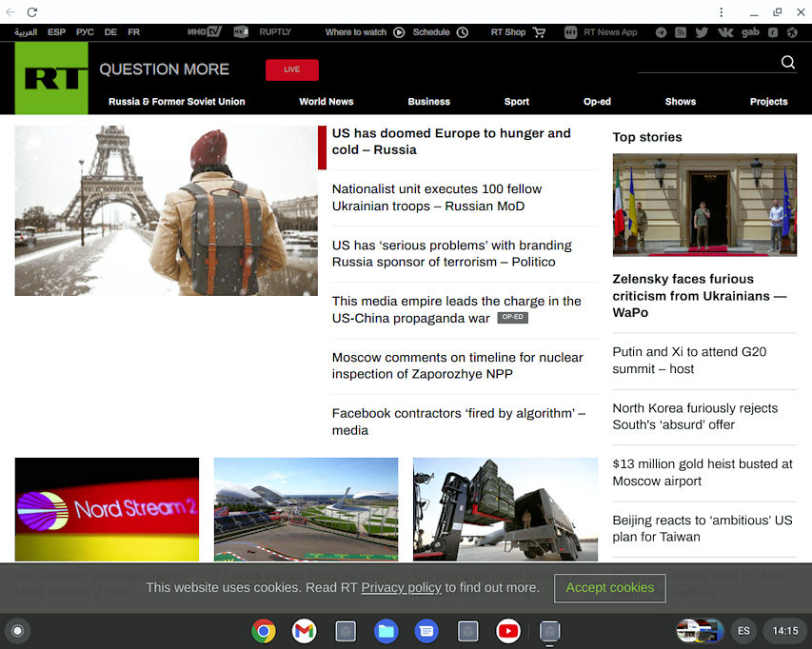This screenshot has height=649, width=812.
Task: Open Projects section
Action: tap(768, 102)
